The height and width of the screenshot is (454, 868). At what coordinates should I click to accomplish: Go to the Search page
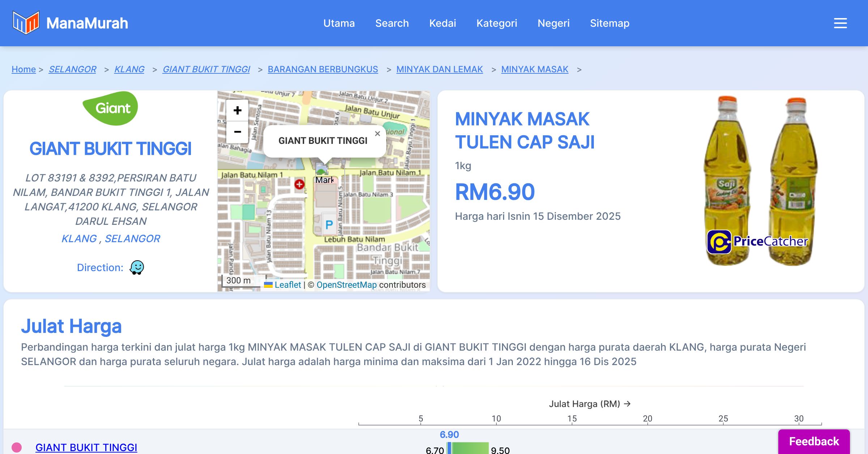pyautogui.click(x=392, y=23)
